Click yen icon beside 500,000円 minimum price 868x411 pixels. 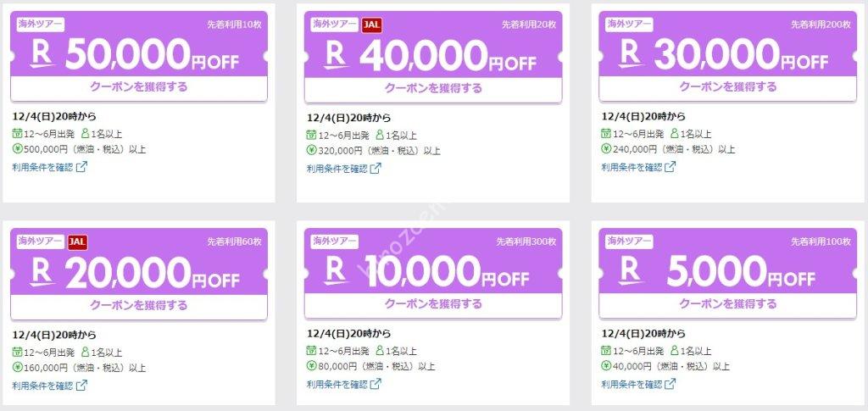click(x=17, y=149)
